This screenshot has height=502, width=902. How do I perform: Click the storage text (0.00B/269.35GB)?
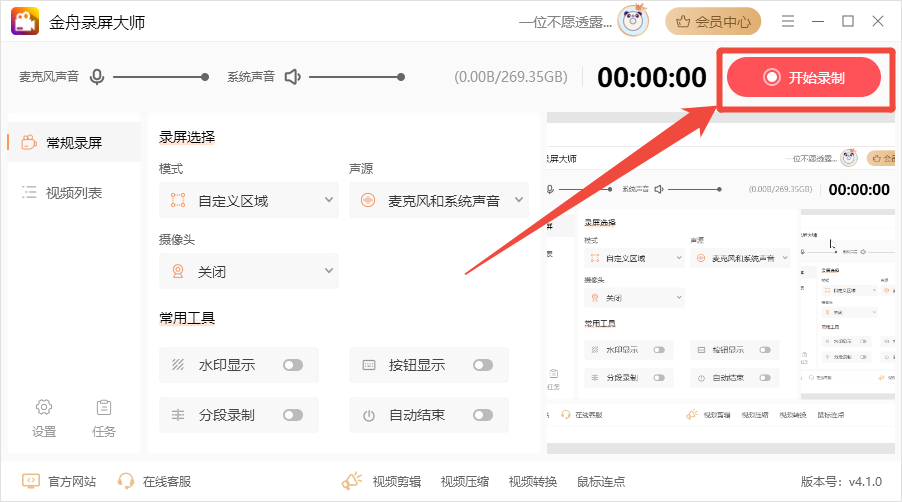(511, 77)
